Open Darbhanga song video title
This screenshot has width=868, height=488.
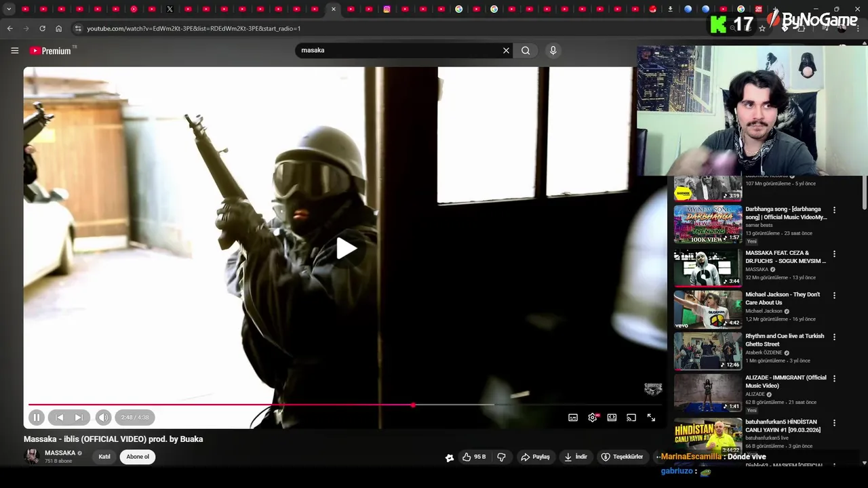point(786,213)
